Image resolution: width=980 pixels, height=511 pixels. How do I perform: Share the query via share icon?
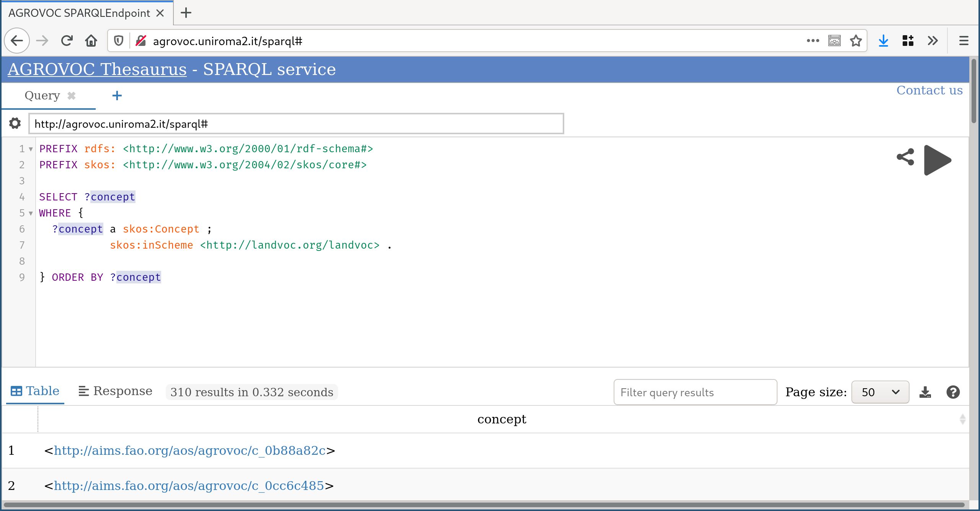[905, 157]
